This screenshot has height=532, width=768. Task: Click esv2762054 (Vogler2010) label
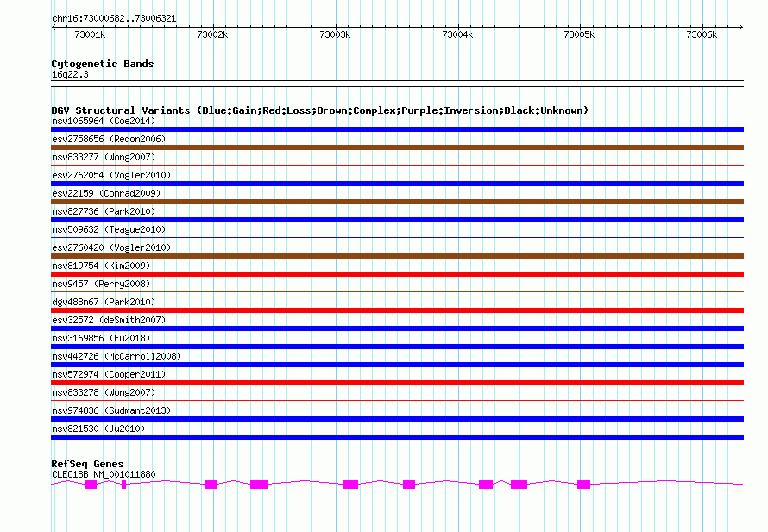pyautogui.click(x=111, y=175)
